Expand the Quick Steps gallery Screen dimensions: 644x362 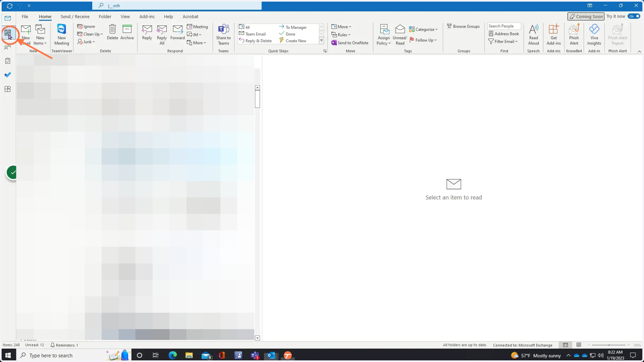(x=321, y=41)
